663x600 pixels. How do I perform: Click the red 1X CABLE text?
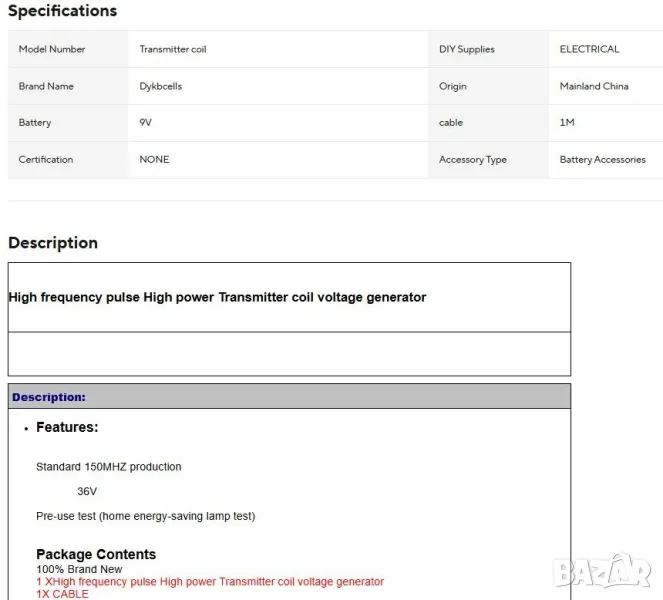tap(62, 594)
